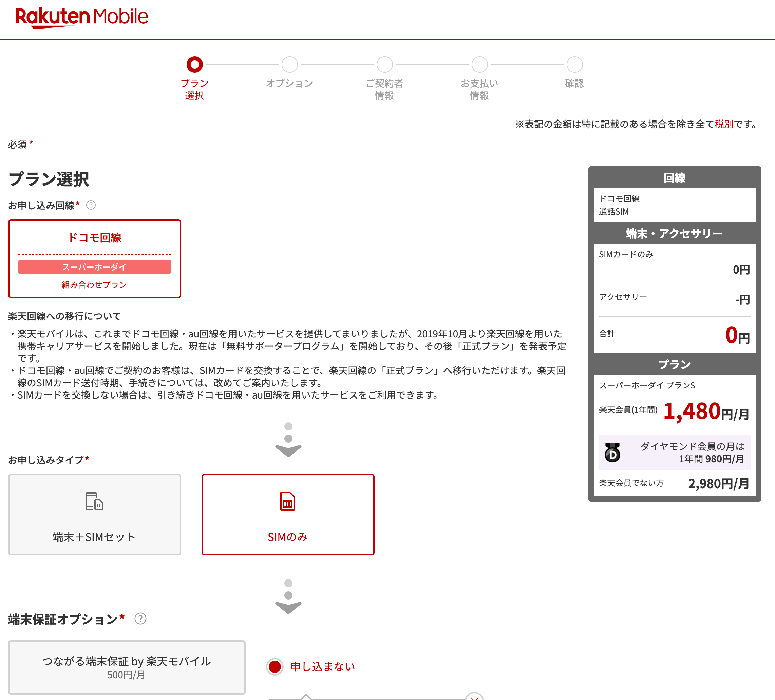
Task: Click the 組み合わせプラン text
Action: tap(94, 284)
